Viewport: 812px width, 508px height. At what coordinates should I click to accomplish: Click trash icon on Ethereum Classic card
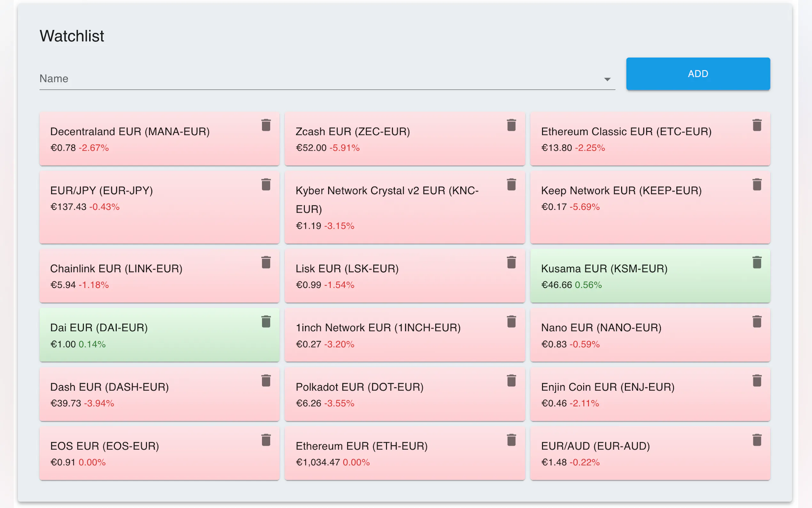(x=757, y=125)
